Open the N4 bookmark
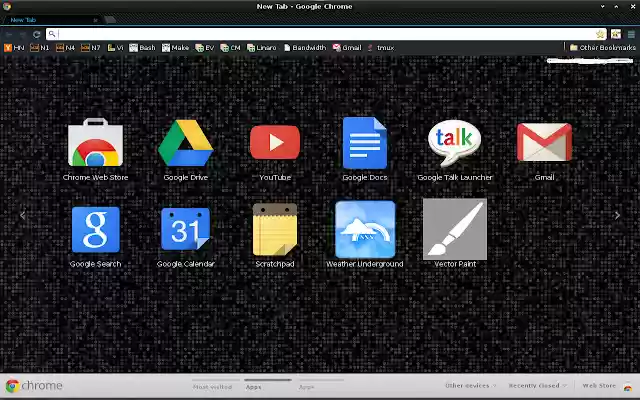The width and height of the screenshot is (640, 400). 65,48
